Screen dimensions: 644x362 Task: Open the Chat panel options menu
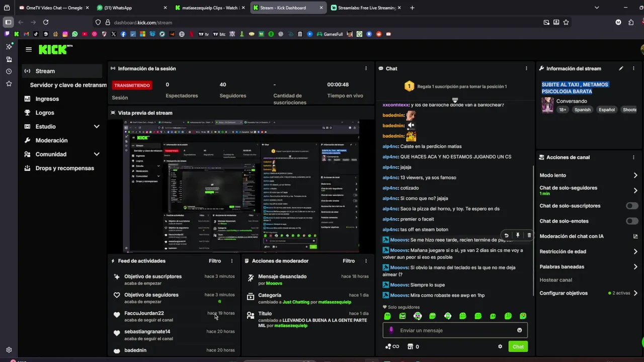point(526,68)
